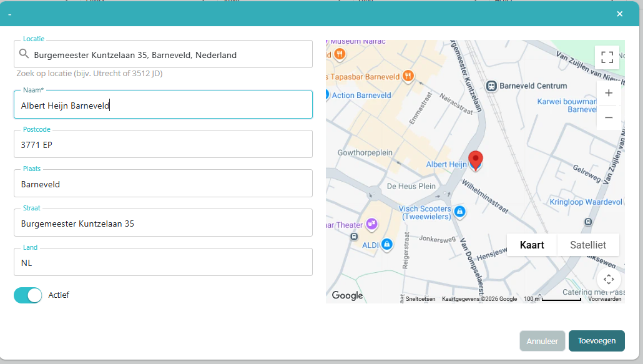
Task: Click into the Land field showing NL
Action: [163, 262]
